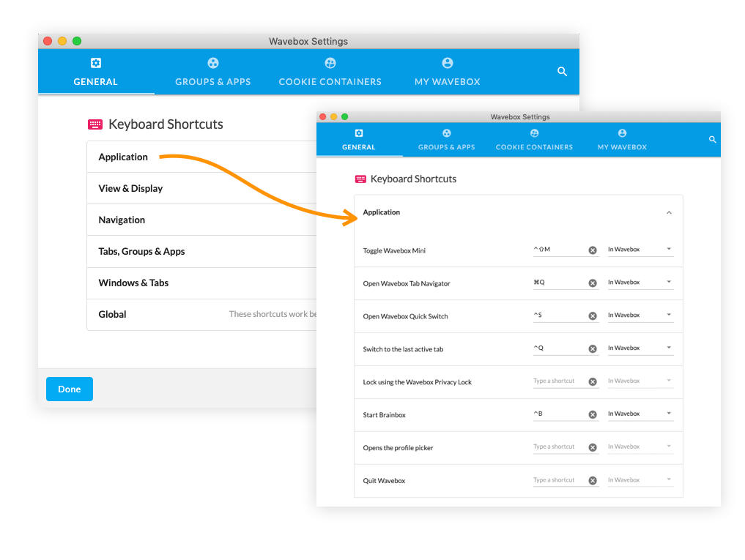Image resolution: width=745 pixels, height=560 pixels.
Task: Click the clear icon in the Quit Wavebox row
Action: (x=593, y=480)
